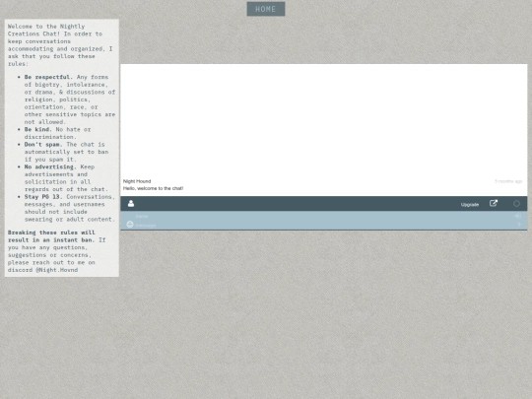The image size is (532, 399).
Task: Click the 'Stay PG 13.' rule text
Action: point(43,196)
